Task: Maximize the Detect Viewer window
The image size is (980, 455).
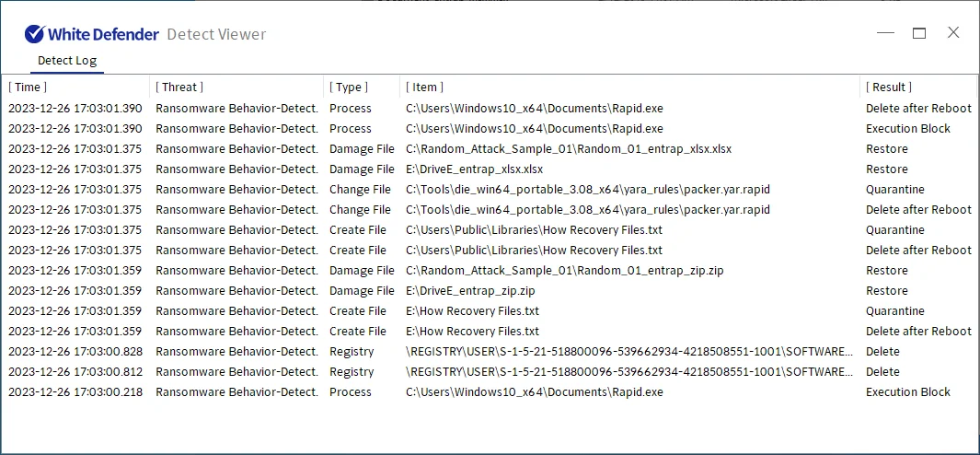Action: 919,33
